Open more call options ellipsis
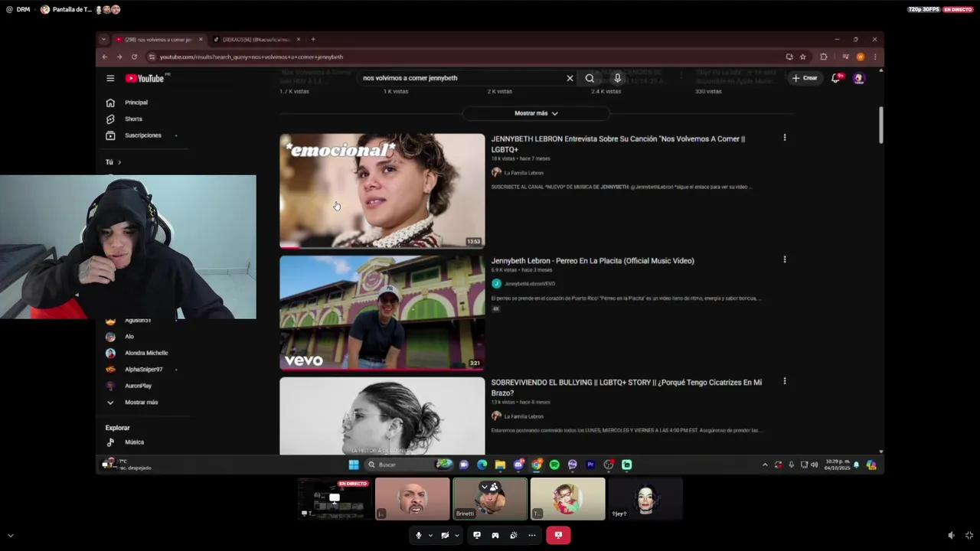Viewport: 980px width, 551px height. pyautogui.click(x=532, y=536)
